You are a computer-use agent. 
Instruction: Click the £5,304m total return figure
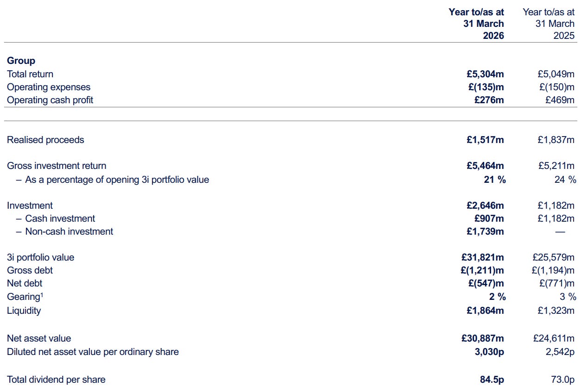(485, 74)
